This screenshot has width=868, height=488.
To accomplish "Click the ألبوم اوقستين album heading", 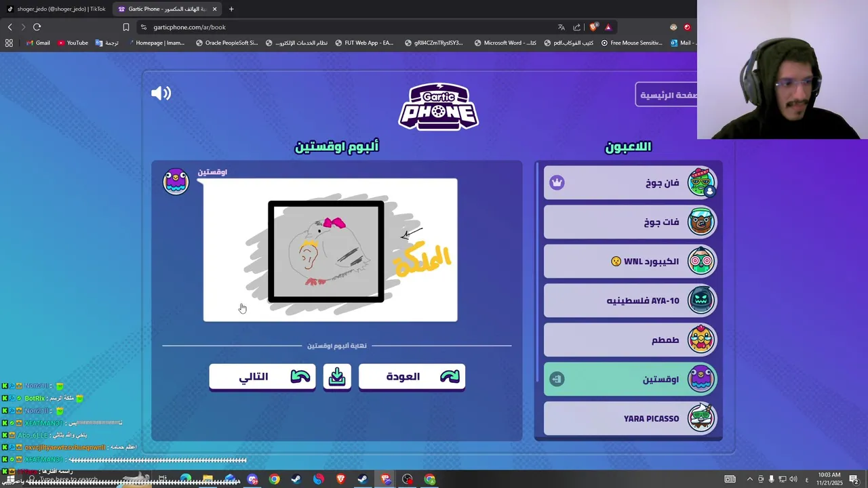I will [337, 146].
